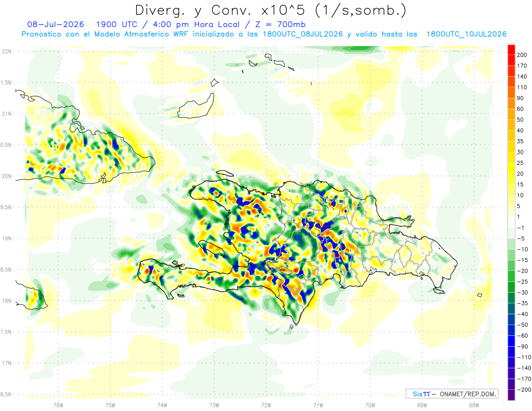This screenshot has width=532, height=411.
Task: Click the '19N' latitude axis label
Action: [x=6, y=239]
